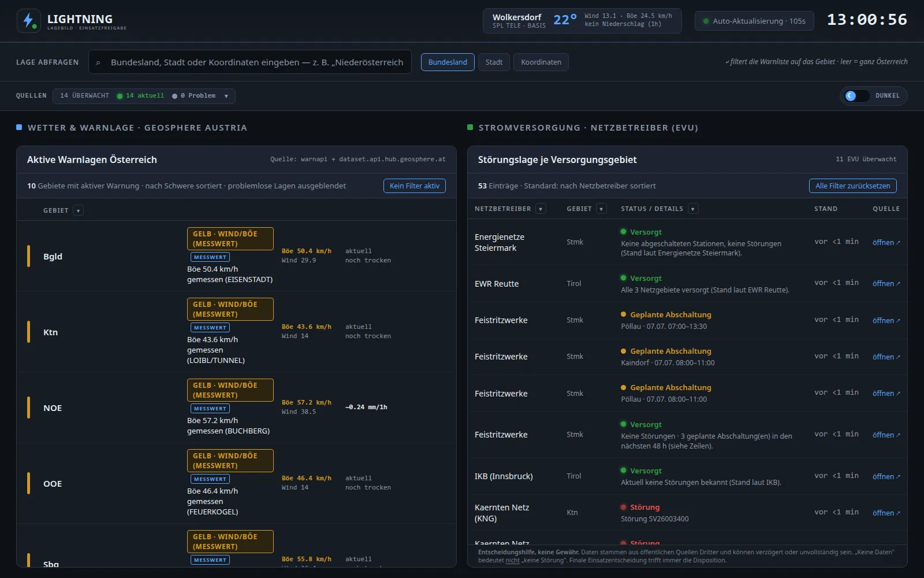Click 'Kaindorf · 07.07. 08:00–11:00' detail
The width and height of the screenshot is (924, 578).
[668, 363]
